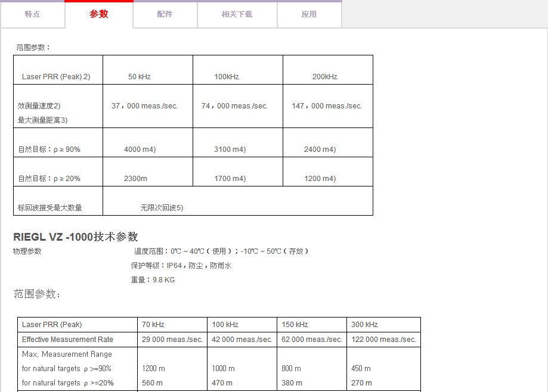
Task: Click the 200kHz cell in first table
Action: click(x=324, y=77)
